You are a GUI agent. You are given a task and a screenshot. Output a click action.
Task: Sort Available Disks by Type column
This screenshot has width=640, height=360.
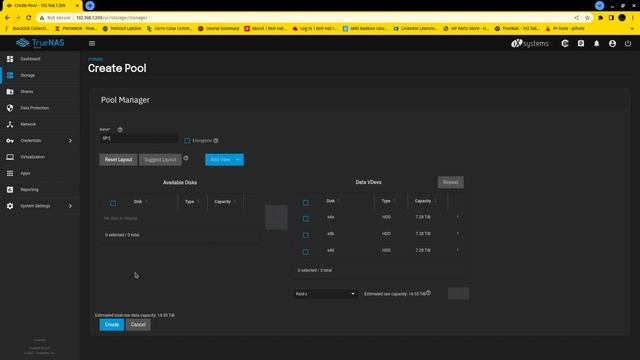click(x=190, y=202)
